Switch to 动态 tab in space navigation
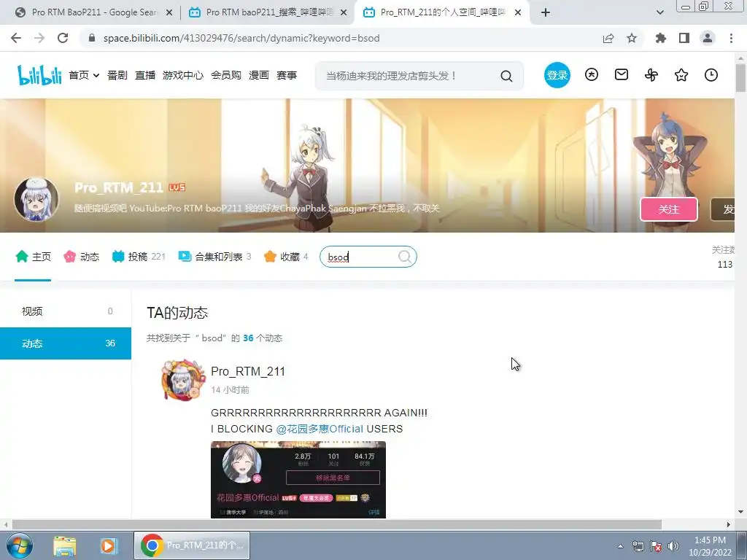Image resolution: width=747 pixels, height=560 pixels. 82,257
